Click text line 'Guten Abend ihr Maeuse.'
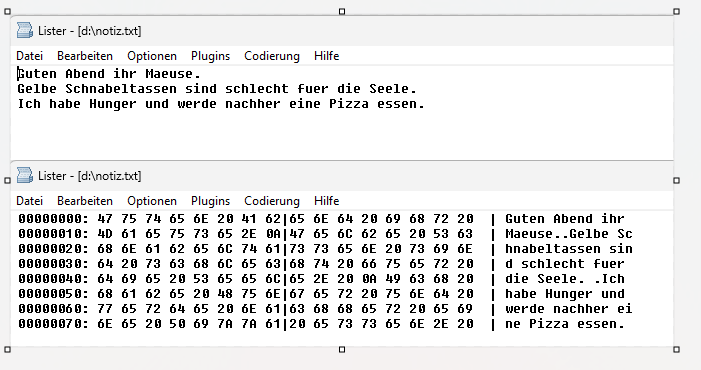This screenshot has height=370, width=701. coord(110,73)
